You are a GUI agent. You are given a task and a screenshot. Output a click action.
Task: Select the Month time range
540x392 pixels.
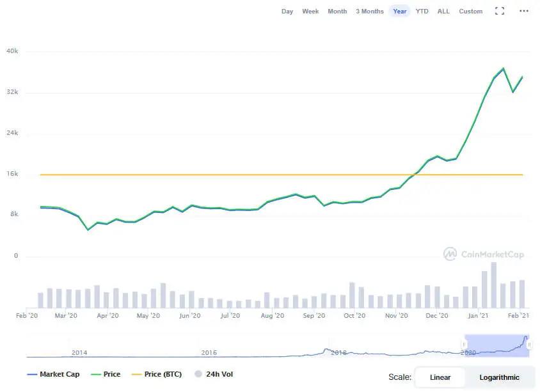point(337,12)
